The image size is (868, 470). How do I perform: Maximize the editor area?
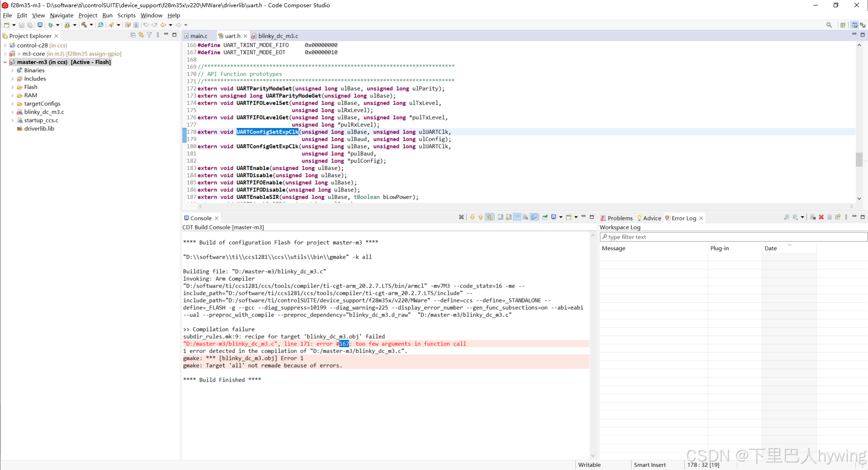click(863, 35)
